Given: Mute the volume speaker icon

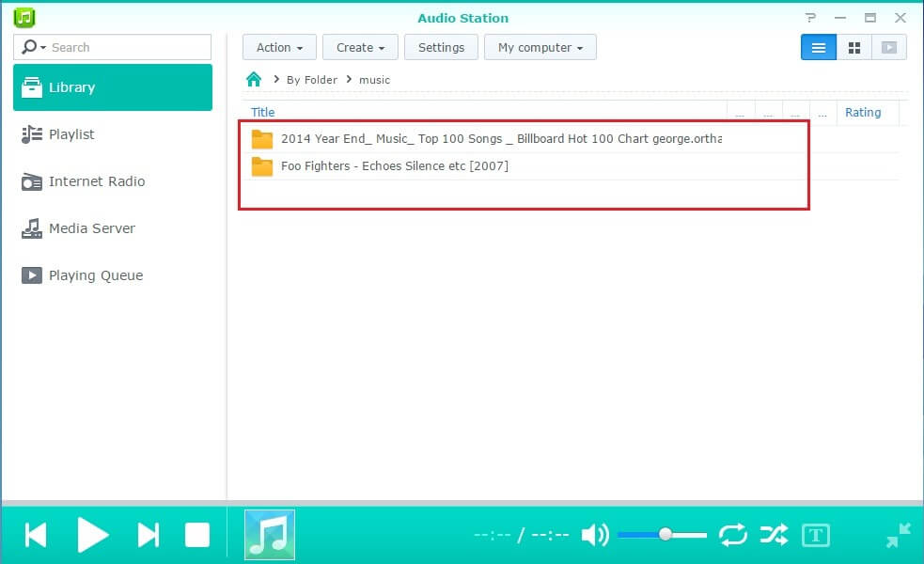Looking at the screenshot, I should point(594,535).
